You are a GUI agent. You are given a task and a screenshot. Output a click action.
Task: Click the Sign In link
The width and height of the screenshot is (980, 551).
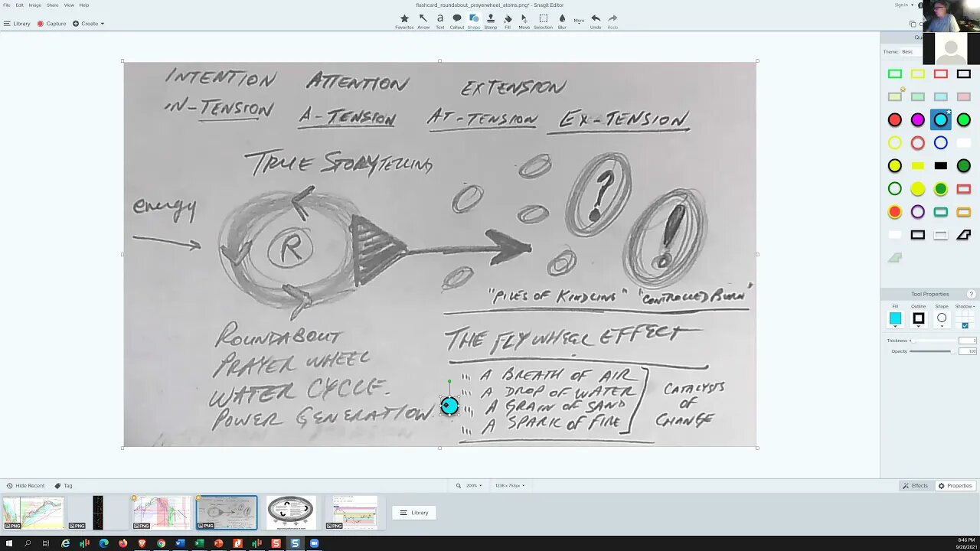[x=901, y=5]
